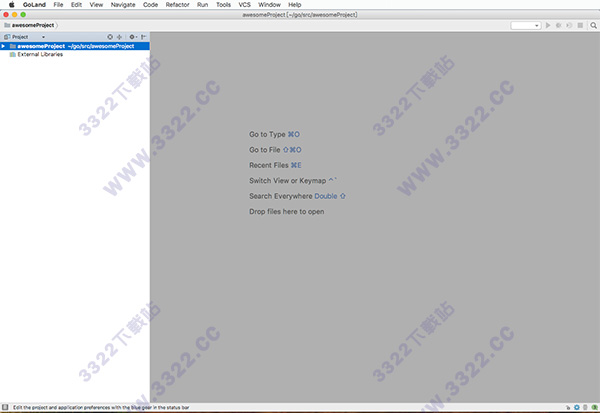600x413 pixels.
Task: Open the Navigate menu
Action: tap(123, 5)
